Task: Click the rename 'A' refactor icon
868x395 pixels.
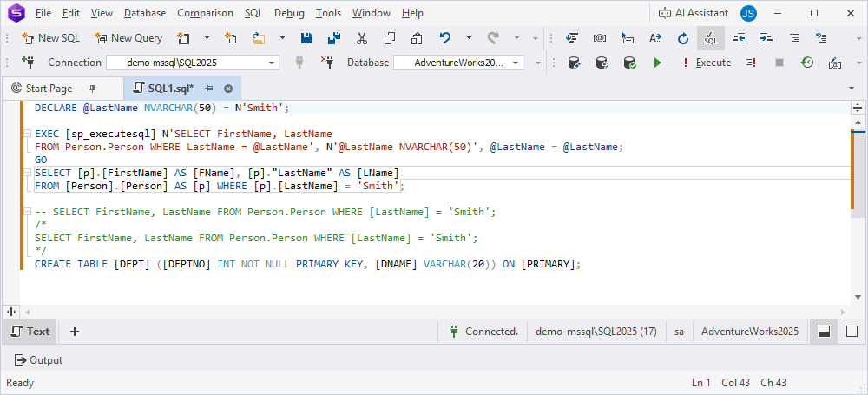Action: pyautogui.click(x=655, y=38)
